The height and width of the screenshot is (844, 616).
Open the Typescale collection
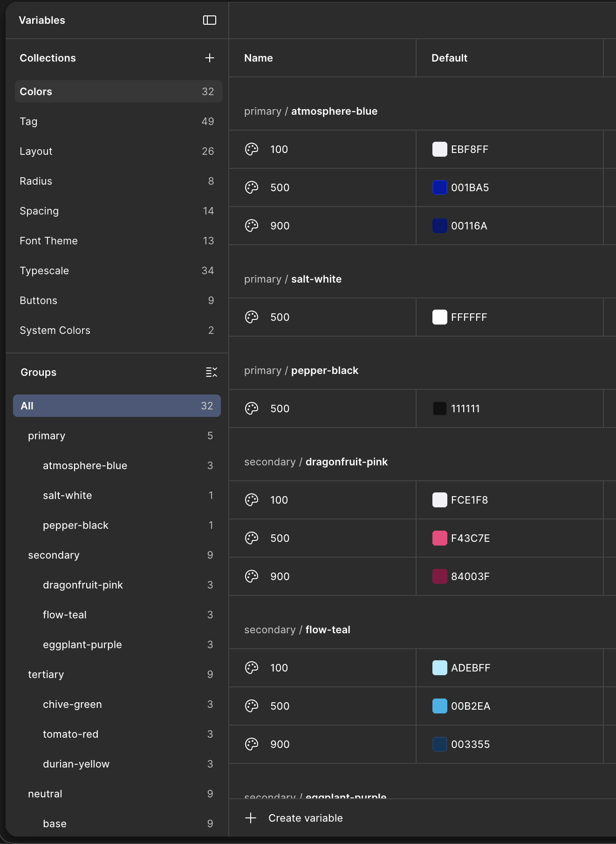118,270
